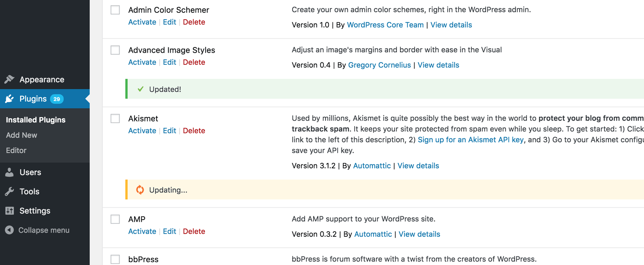
Task: Select the Akismet plugin checkbox
Action: point(115,118)
